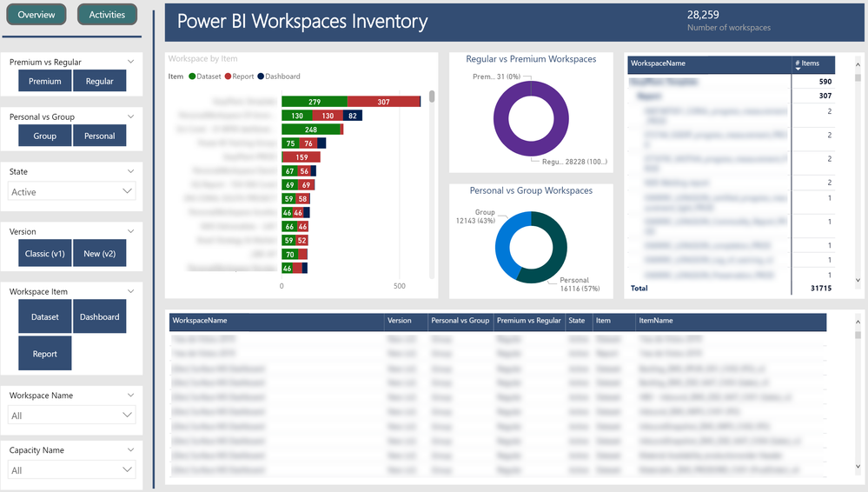Select the 82 dashboard bar segment
This screenshot has height=492, width=868.
[353, 116]
